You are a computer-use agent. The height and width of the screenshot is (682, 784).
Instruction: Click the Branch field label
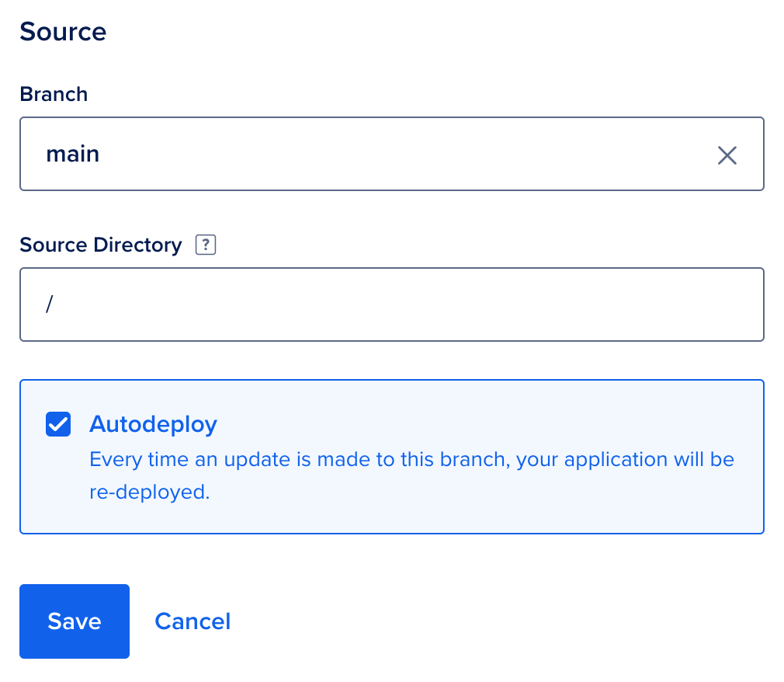click(54, 94)
